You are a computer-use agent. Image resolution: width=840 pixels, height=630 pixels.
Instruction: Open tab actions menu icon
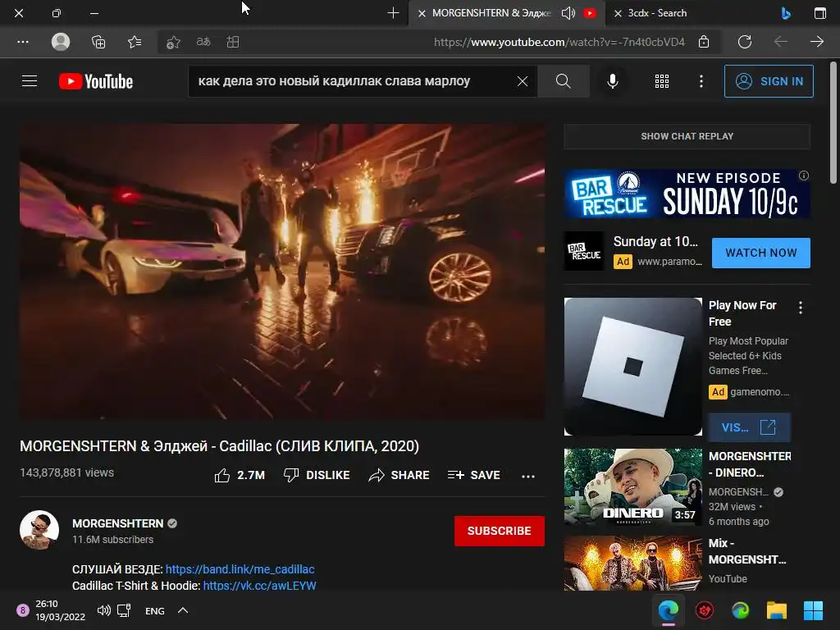point(820,13)
